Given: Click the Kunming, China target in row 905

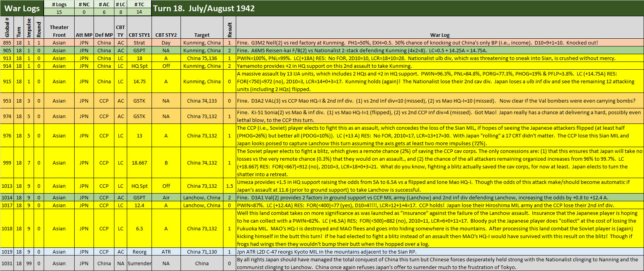Looking at the screenshot, I should 202,50.
